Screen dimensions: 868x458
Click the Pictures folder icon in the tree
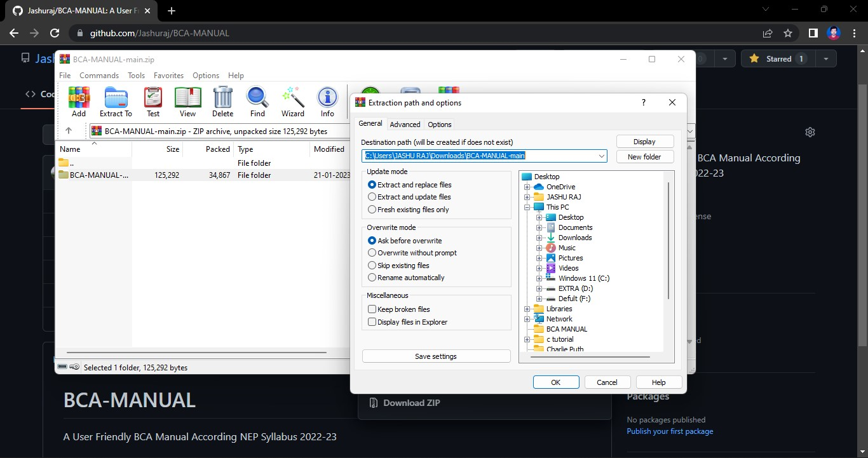[551, 258]
